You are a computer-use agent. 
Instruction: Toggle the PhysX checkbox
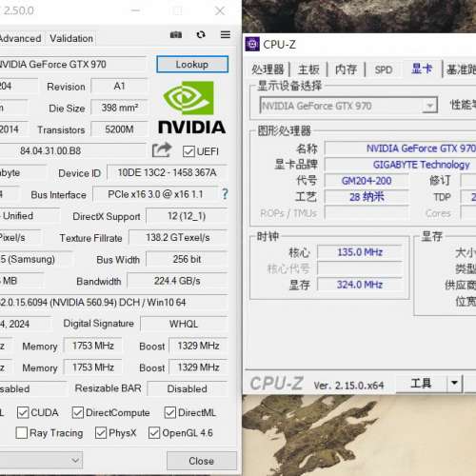tap(101, 433)
